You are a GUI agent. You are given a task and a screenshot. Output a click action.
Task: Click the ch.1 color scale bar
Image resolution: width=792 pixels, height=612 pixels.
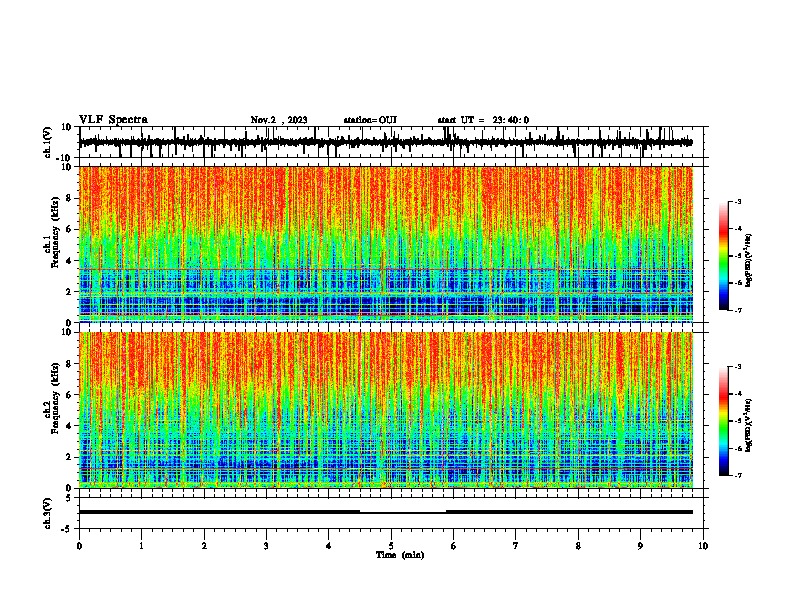point(724,256)
